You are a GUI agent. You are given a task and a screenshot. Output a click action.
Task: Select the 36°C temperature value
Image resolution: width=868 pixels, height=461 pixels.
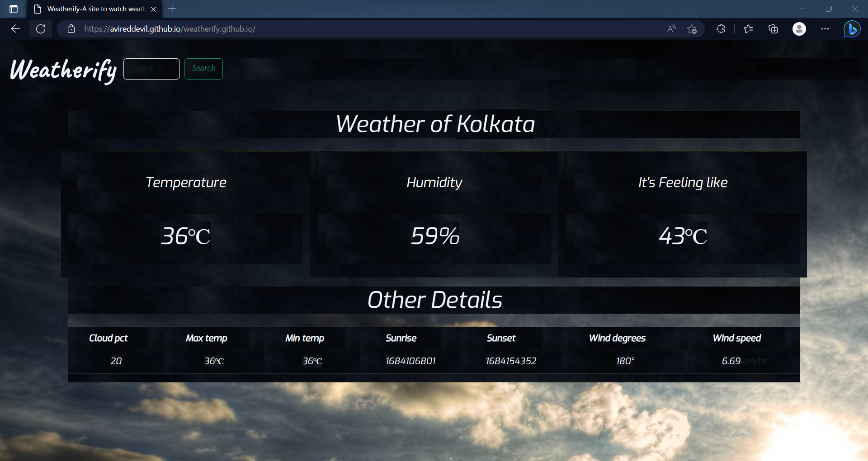click(186, 236)
